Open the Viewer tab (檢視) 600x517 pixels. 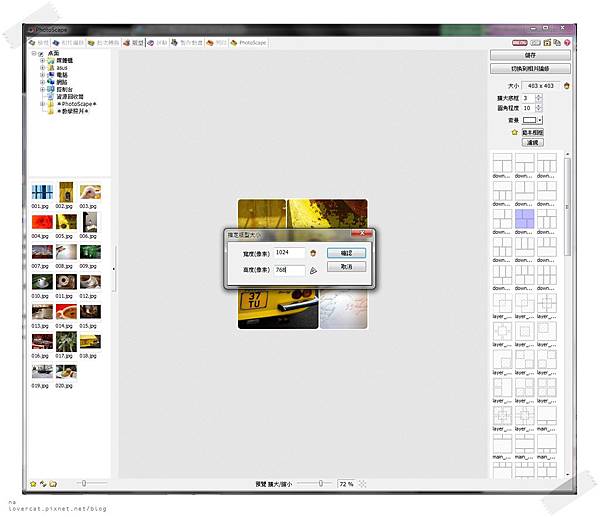39,43
